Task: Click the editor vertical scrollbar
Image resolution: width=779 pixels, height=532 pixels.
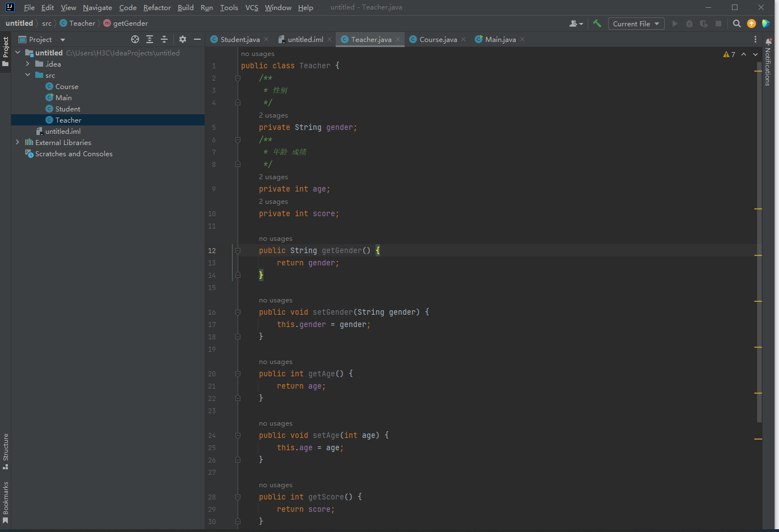Action: click(x=759, y=241)
